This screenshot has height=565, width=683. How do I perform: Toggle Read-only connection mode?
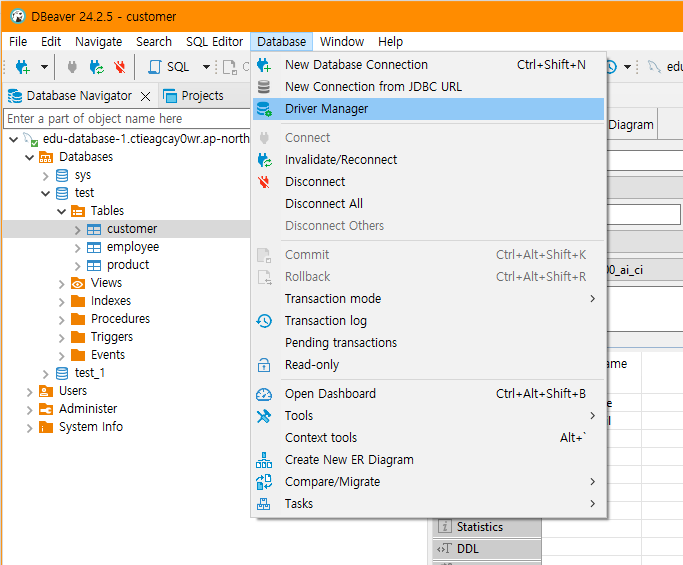click(428, 365)
